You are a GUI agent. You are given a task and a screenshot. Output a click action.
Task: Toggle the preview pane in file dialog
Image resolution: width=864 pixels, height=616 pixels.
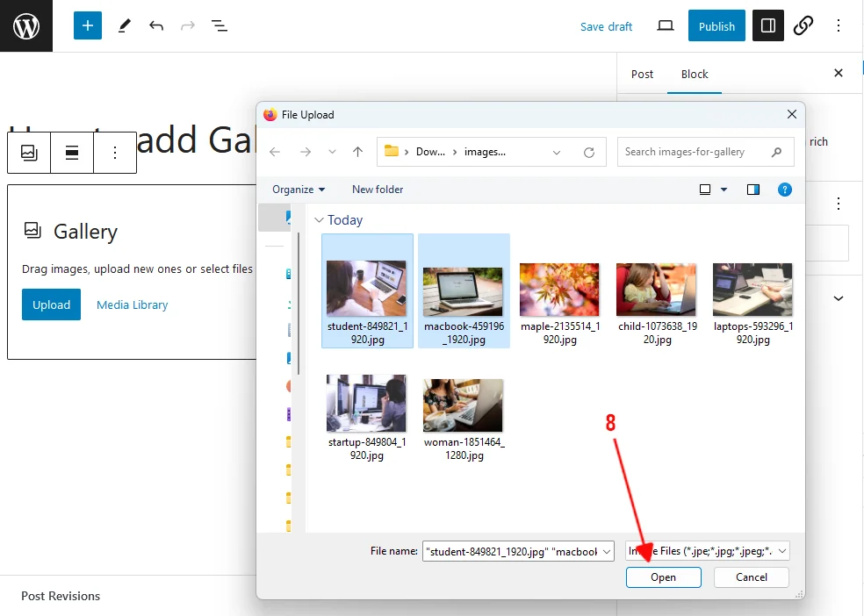click(752, 190)
